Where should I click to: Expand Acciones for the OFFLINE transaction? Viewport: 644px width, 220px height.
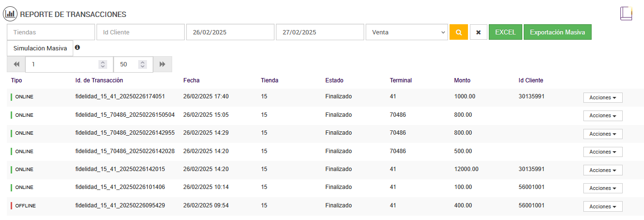[x=602, y=207]
